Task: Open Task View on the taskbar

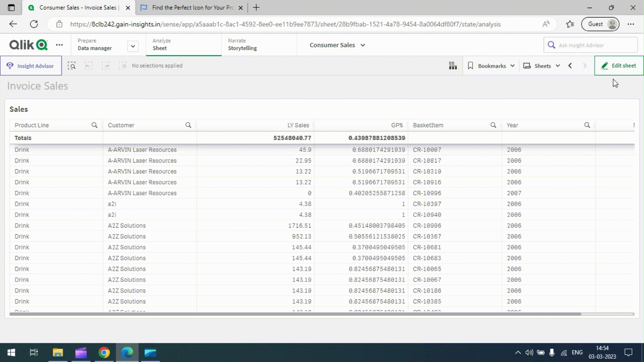Action: point(34,353)
